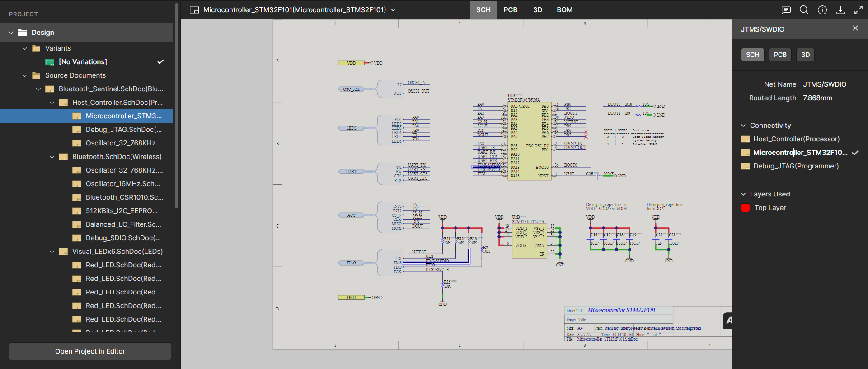The height and width of the screenshot is (369, 868).
Task: Collapse Bluetooth_Sentinel.SchDoc tree chevron
Action: pyautogui.click(x=38, y=89)
